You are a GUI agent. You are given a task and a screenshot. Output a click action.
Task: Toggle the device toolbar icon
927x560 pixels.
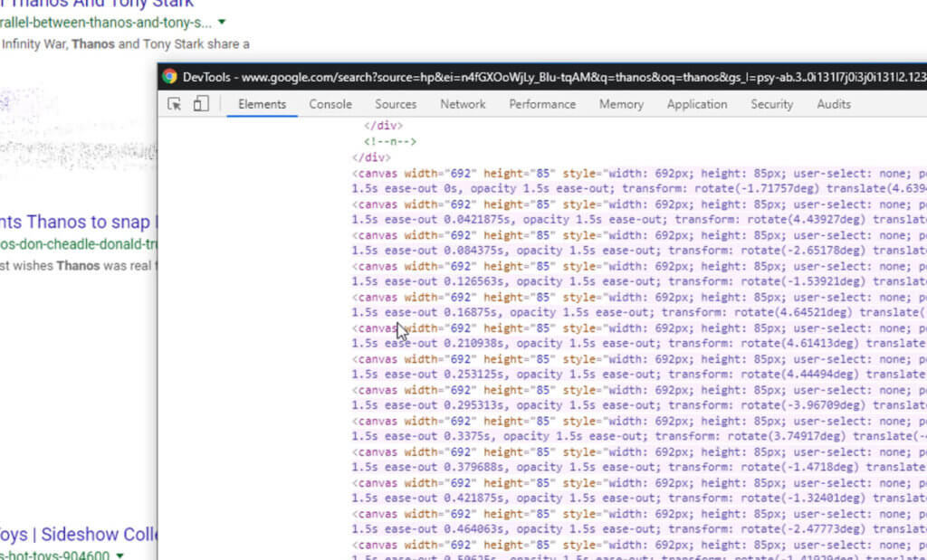tap(201, 104)
